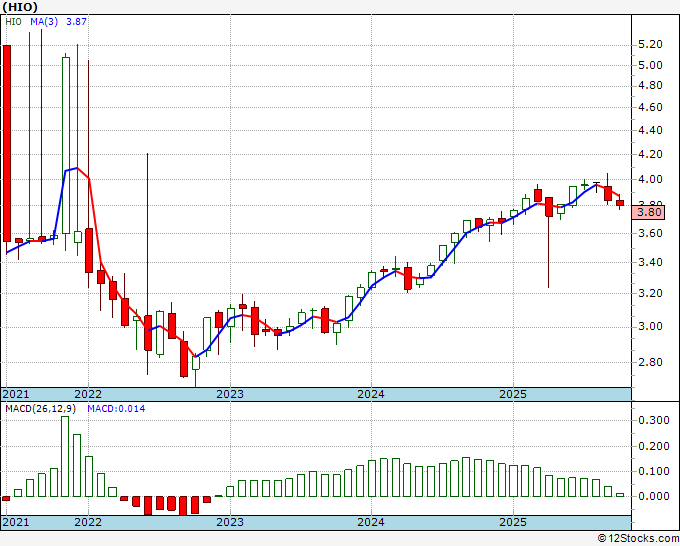Click the 3.40 price axis label
This screenshot has width=680, height=546.
[x=650, y=262]
